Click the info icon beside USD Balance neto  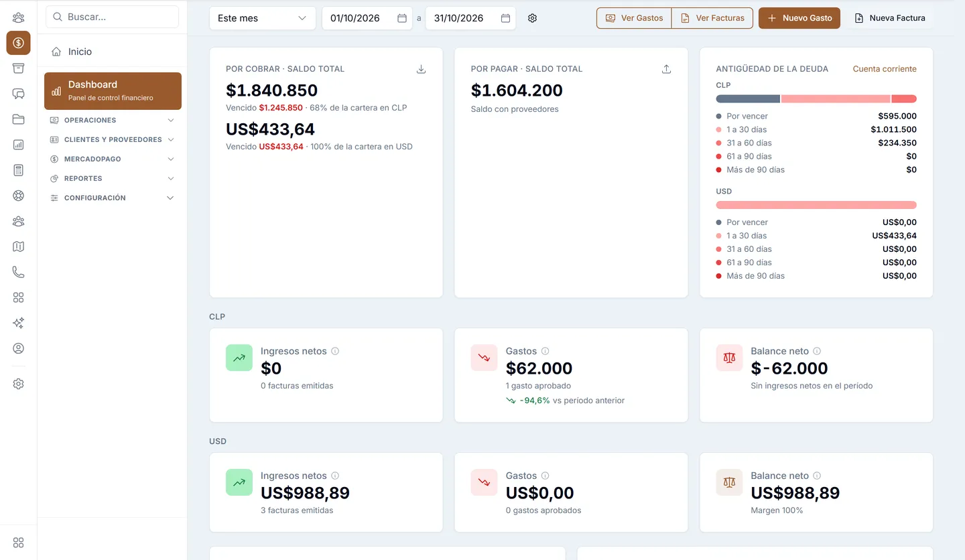pos(817,476)
